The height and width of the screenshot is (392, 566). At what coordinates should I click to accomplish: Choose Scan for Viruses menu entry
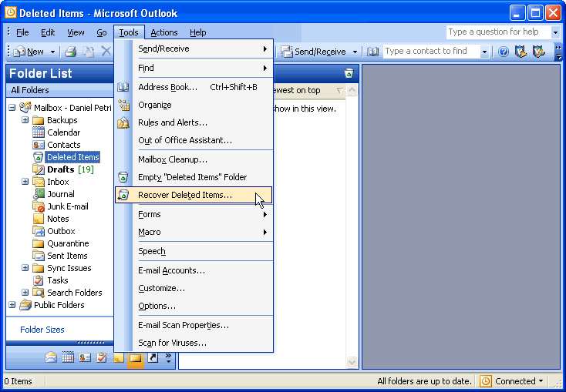click(194, 343)
